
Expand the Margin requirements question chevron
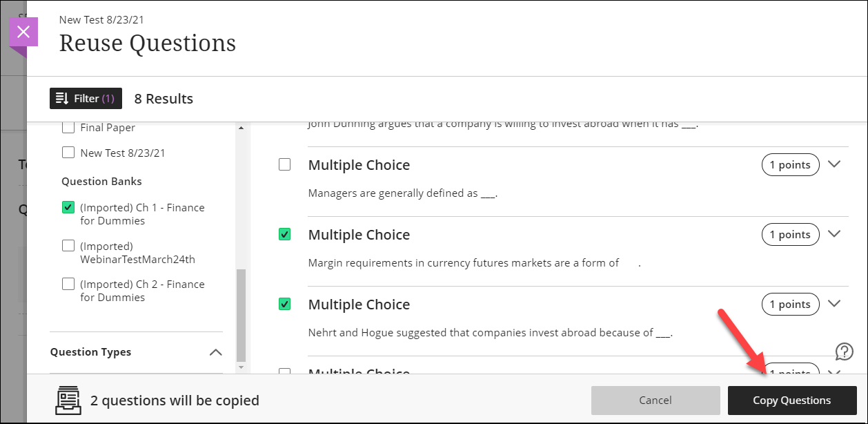coord(834,234)
